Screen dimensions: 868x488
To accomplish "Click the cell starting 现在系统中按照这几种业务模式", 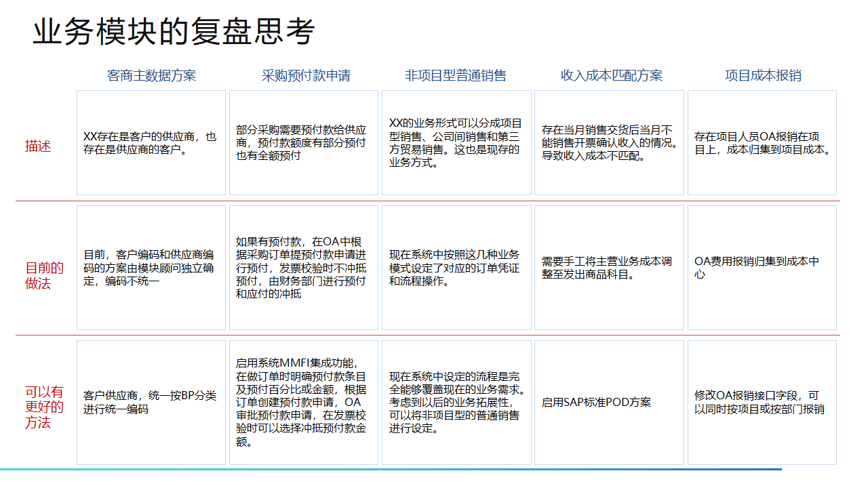I will pyautogui.click(x=456, y=268).
